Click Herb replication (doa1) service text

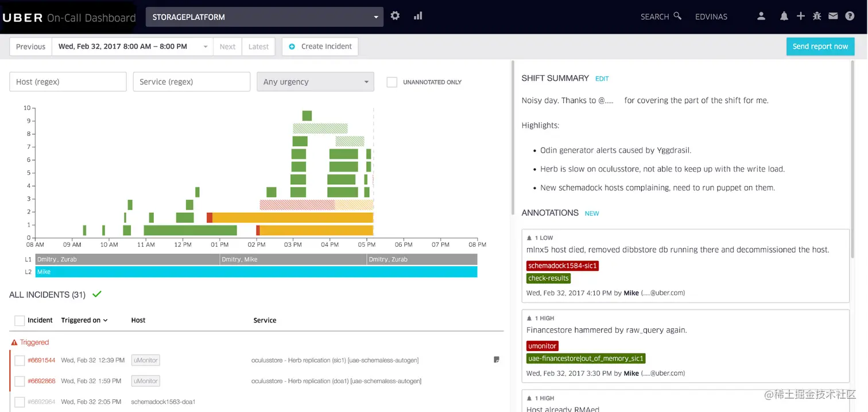(x=336, y=381)
